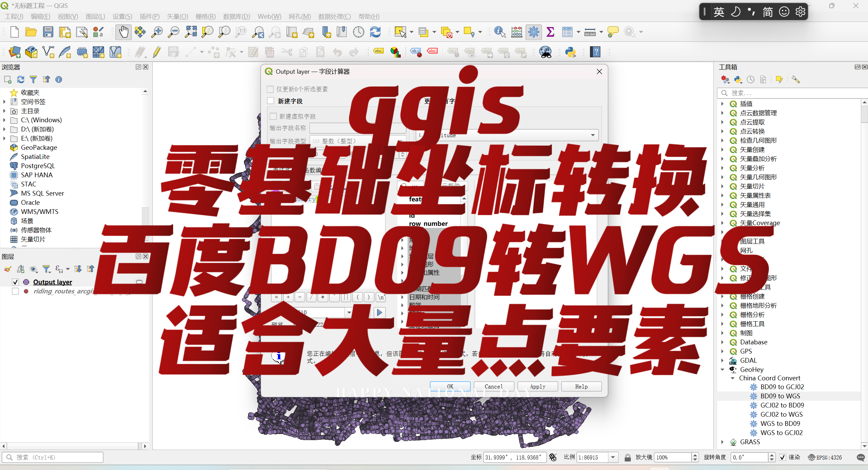Click the Zoom In magnifier tool
The image size is (868, 470).
(157, 32)
